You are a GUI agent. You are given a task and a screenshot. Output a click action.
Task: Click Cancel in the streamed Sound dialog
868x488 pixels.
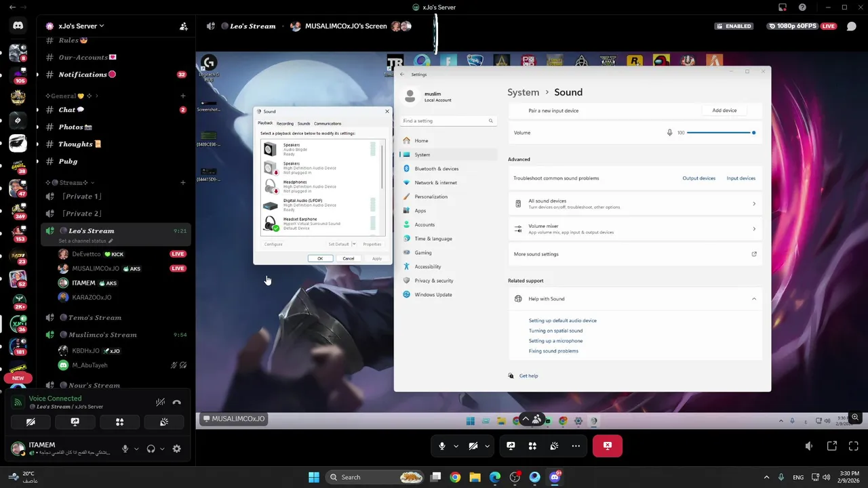pos(348,258)
